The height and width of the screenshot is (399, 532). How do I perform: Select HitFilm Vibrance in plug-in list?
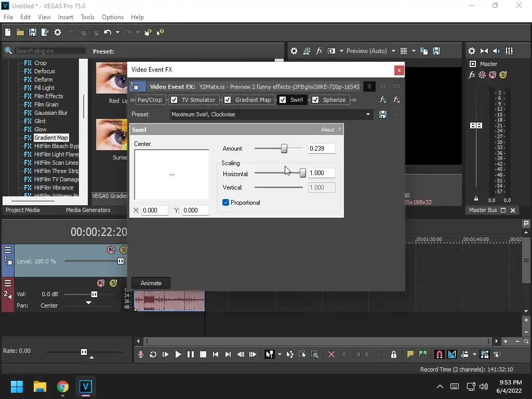(x=54, y=188)
